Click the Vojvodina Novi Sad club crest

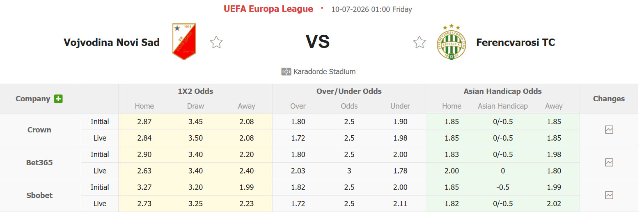[184, 41]
